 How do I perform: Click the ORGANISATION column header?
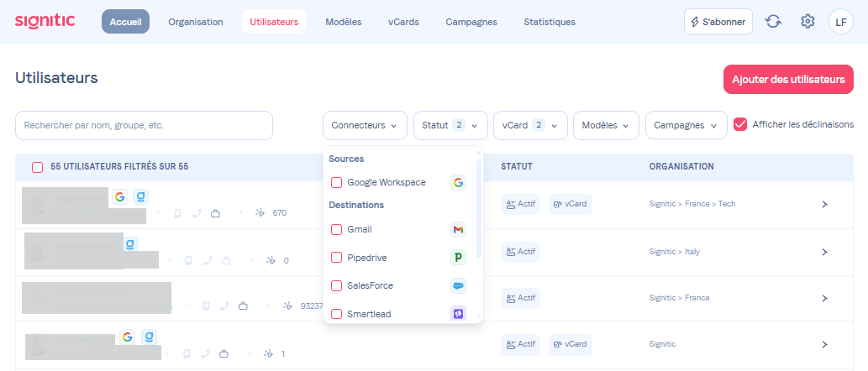click(681, 166)
